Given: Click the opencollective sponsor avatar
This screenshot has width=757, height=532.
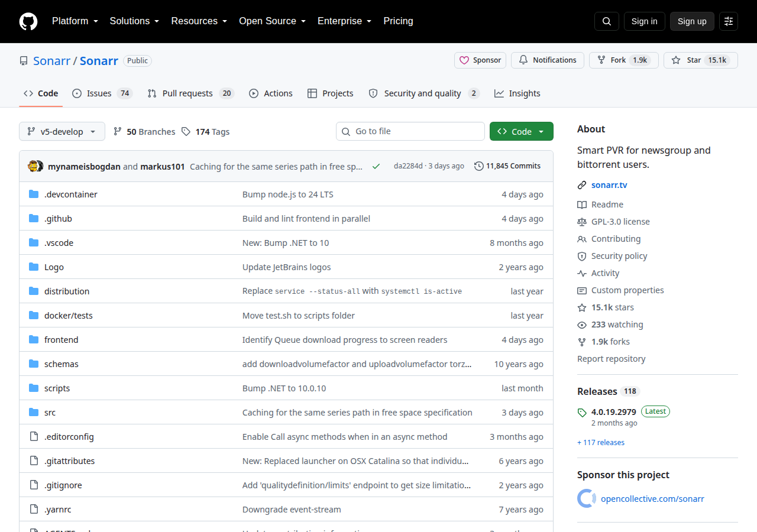Looking at the screenshot, I should 587,498.
